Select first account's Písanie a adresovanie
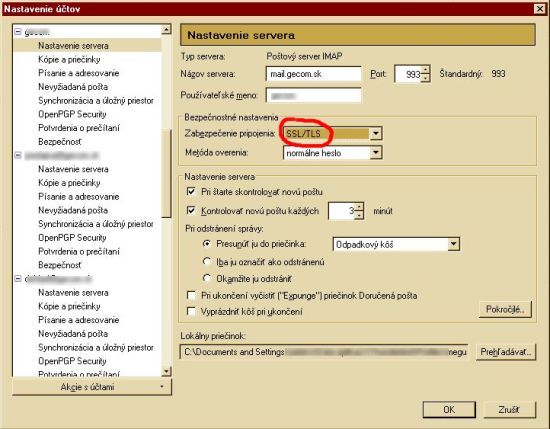 79,73
